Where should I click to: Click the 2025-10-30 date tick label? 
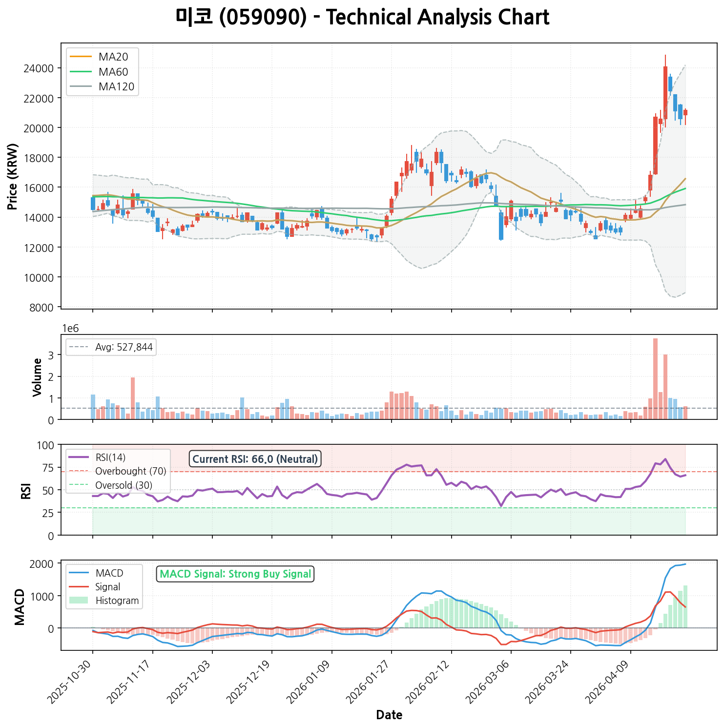[72, 682]
